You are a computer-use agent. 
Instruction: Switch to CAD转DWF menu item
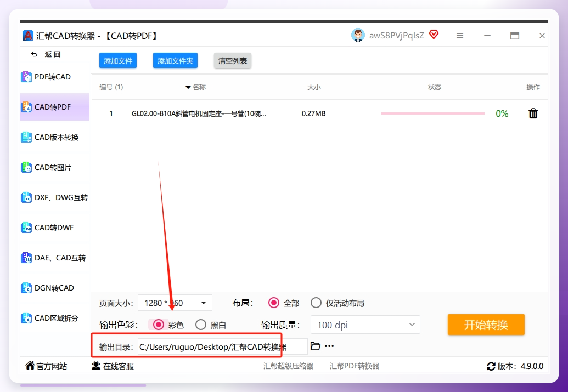click(x=55, y=228)
